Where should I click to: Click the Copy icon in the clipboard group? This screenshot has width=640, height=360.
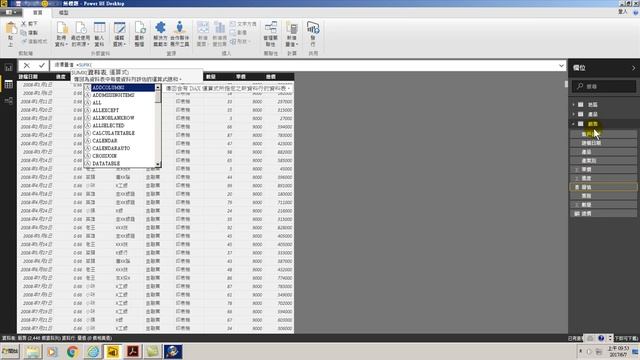tap(24, 33)
